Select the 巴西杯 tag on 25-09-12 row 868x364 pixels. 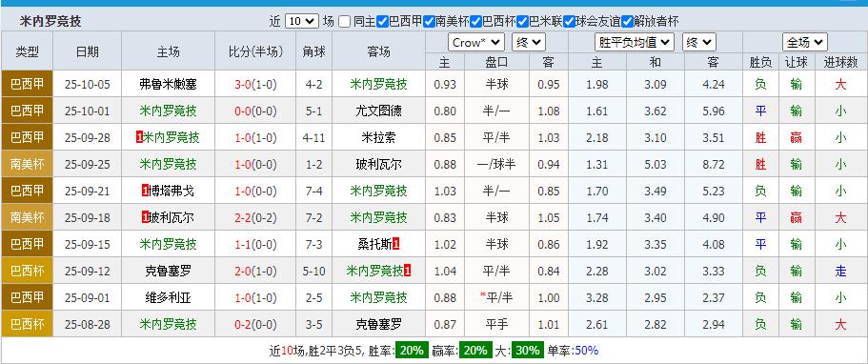[27, 271]
